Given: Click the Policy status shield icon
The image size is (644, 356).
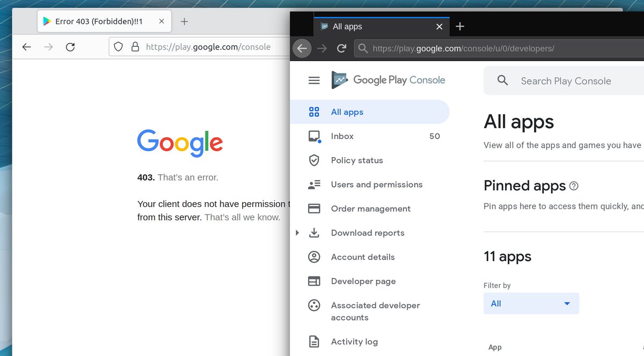Looking at the screenshot, I should coord(314,160).
